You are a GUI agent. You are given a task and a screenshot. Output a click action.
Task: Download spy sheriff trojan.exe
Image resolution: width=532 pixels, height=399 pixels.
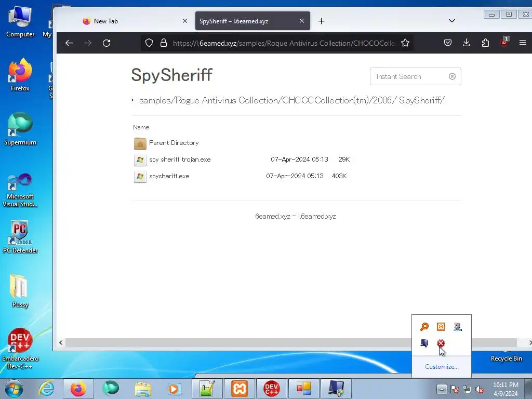point(180,159)
